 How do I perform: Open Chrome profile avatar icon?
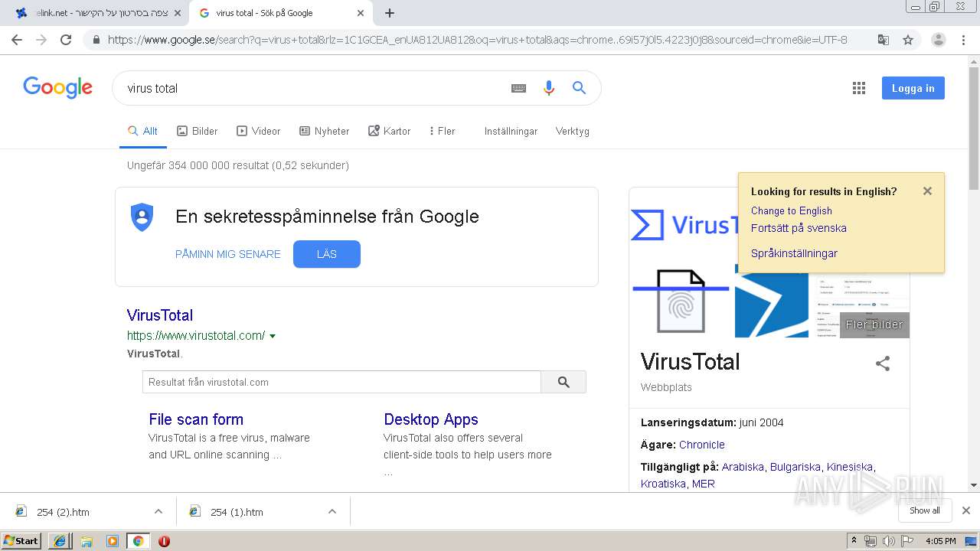939,40
